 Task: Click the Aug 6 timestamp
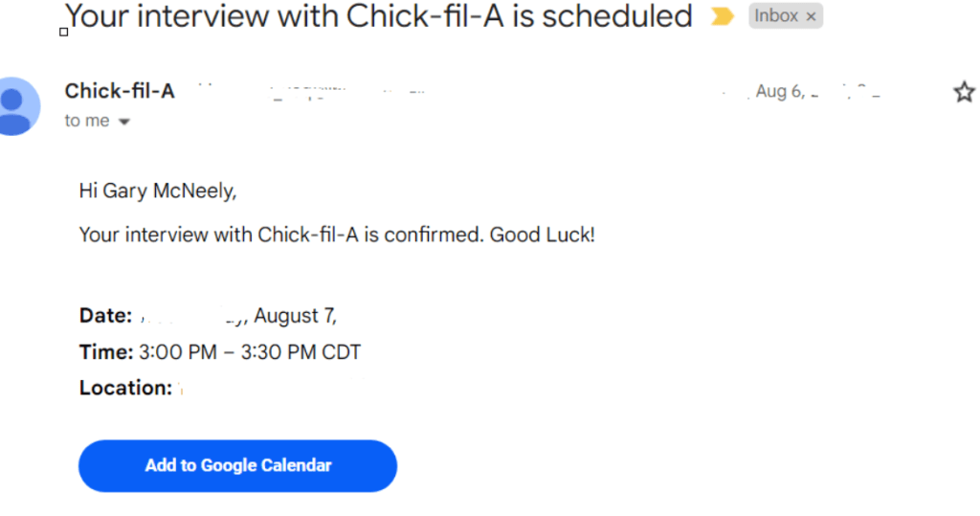click(x=780, y=92)
